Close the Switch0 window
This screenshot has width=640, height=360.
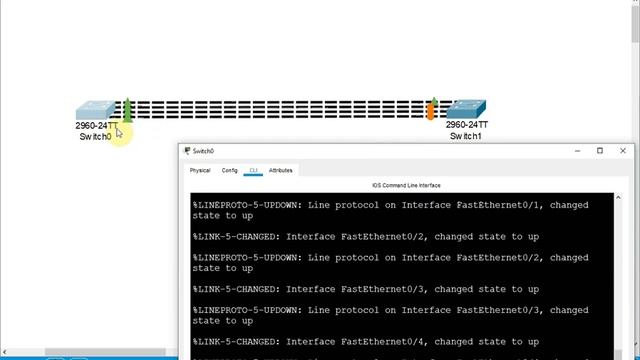[x=623, y=151]
